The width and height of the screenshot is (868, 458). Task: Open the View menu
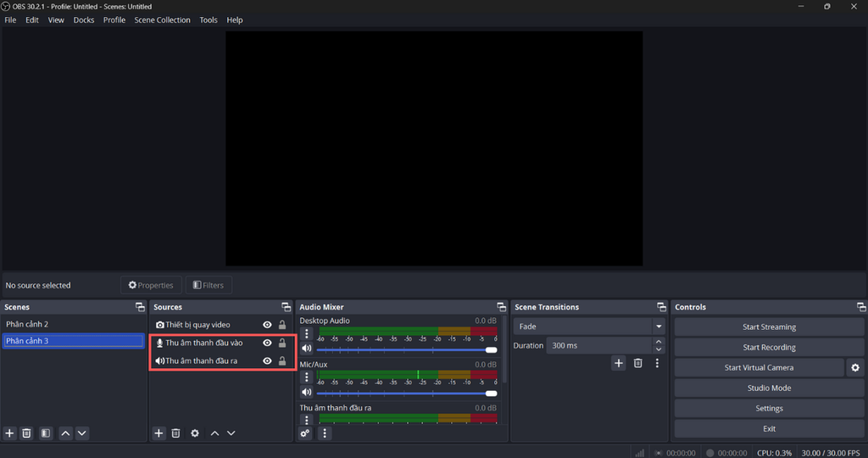(x=56, y=20)
